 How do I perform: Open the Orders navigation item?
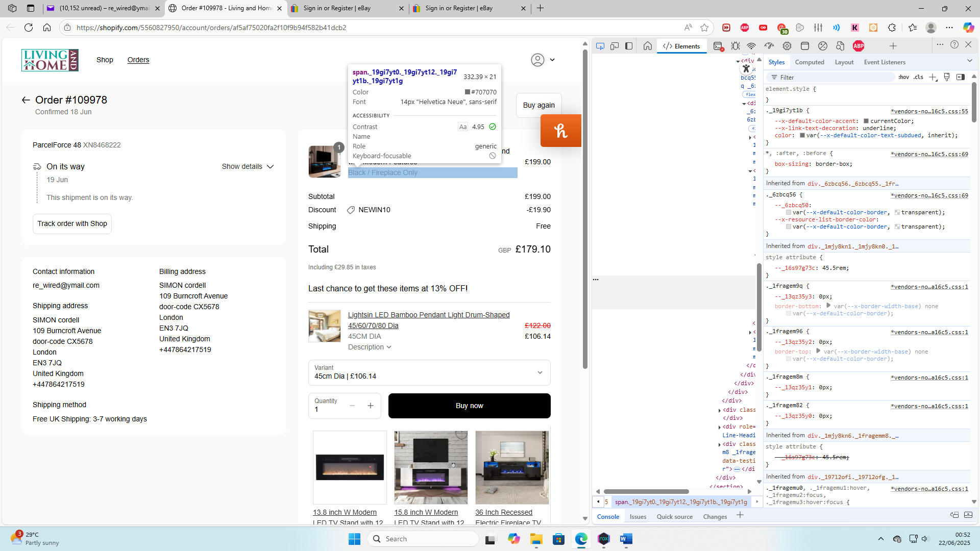138,60
